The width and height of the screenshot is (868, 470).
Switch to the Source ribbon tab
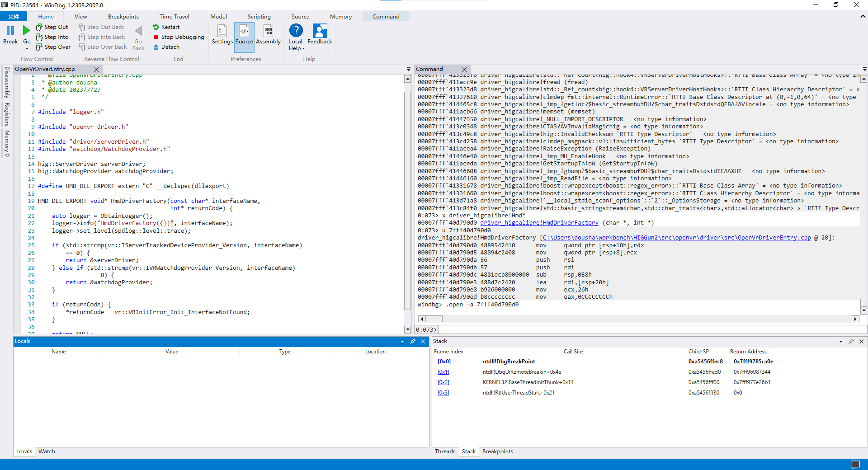click(300, 17)
